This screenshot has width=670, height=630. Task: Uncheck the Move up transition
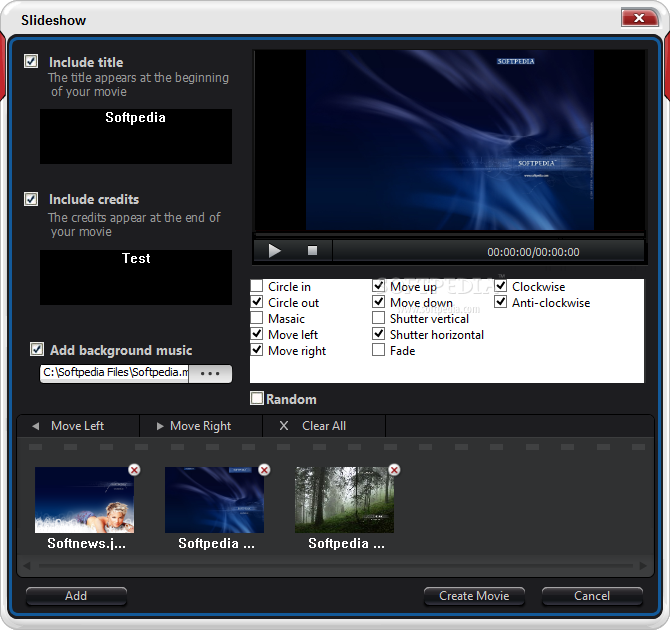coord(379,286)
